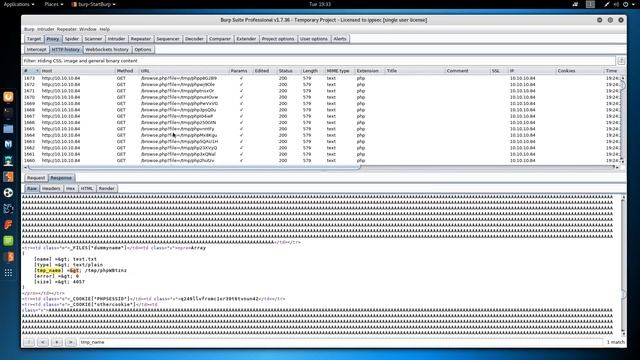Viewport: 640px width, 360px height.
Task: Show the Request tab
Action: (36, 178)
